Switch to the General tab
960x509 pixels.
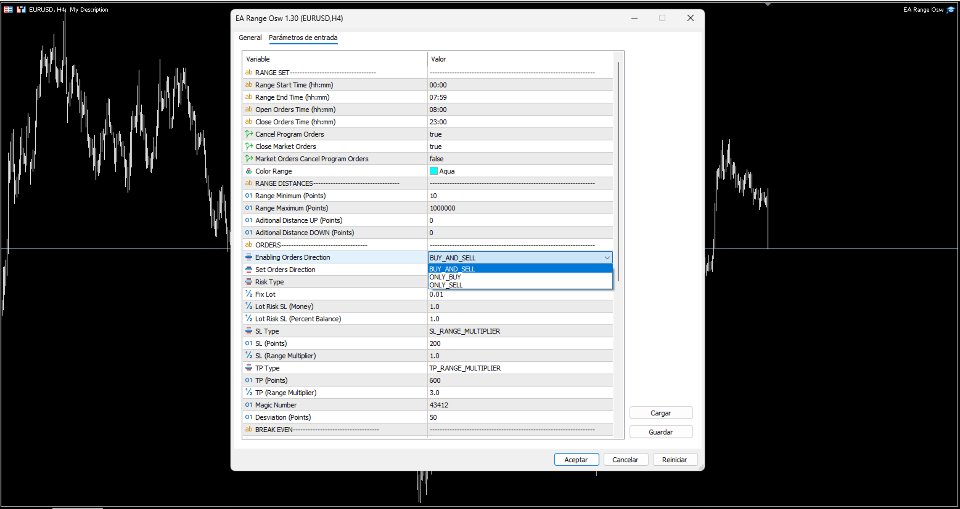coord(250,37)
